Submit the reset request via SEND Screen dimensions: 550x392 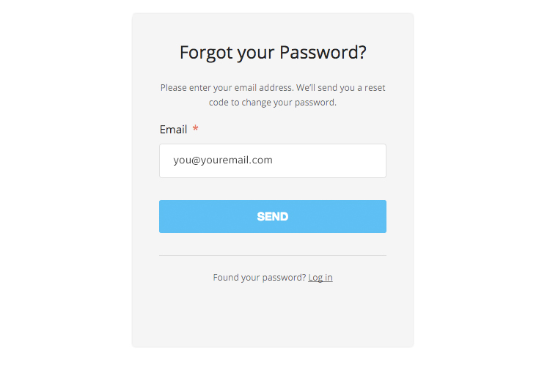tap(273, 216)
